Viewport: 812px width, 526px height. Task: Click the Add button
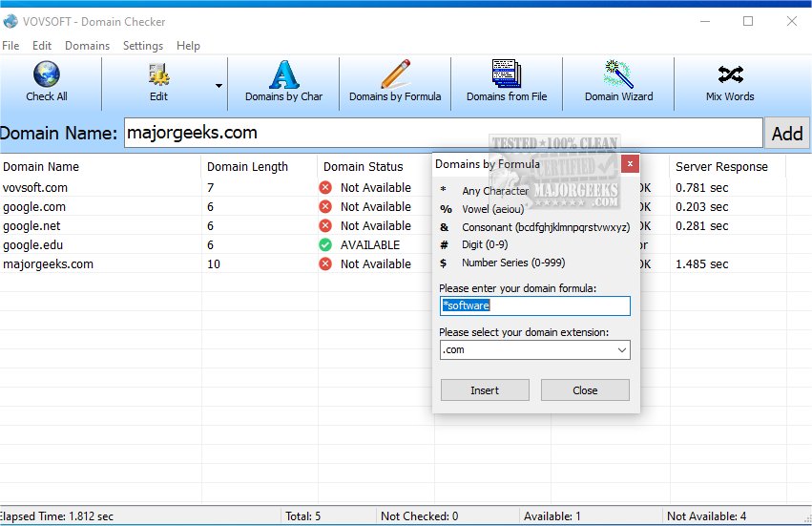pyautogui.click(x=787, y=134)
